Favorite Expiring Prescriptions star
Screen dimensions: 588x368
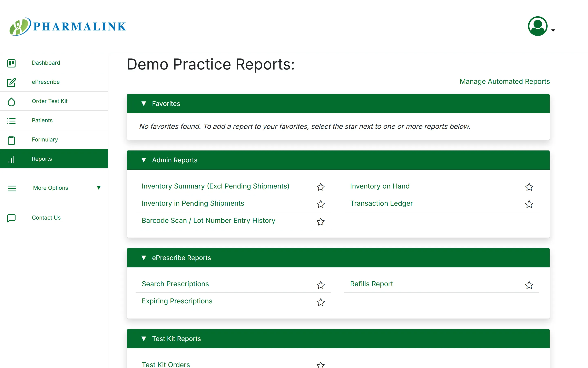[321, 302]
